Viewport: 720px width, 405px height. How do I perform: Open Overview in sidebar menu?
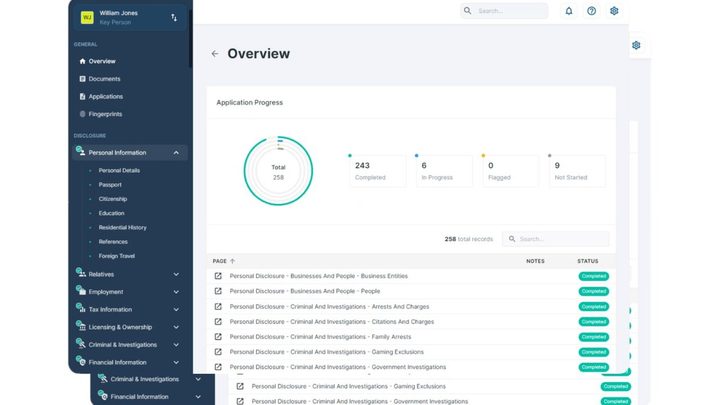pos(102,61)
